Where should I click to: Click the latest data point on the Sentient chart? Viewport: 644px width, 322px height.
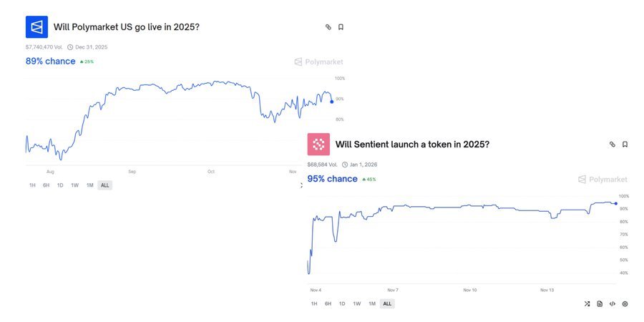pyautogui.click(x=616, y=203)
